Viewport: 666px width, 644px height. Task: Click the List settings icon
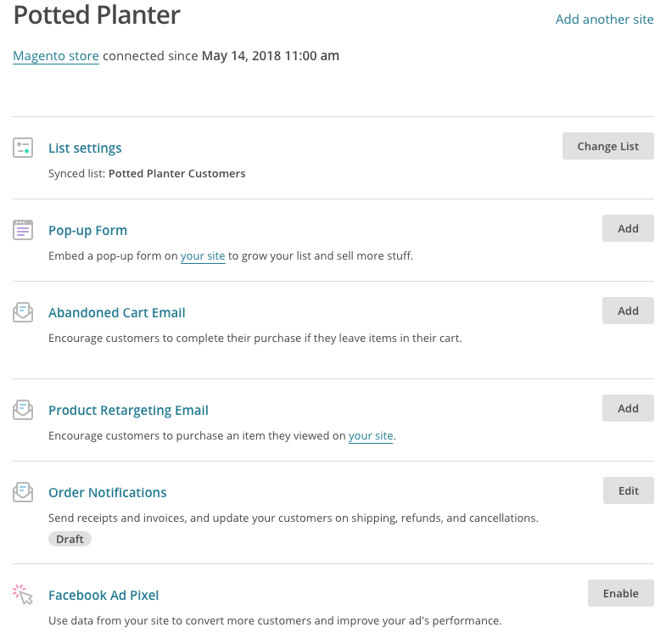[x=23, y=148]
